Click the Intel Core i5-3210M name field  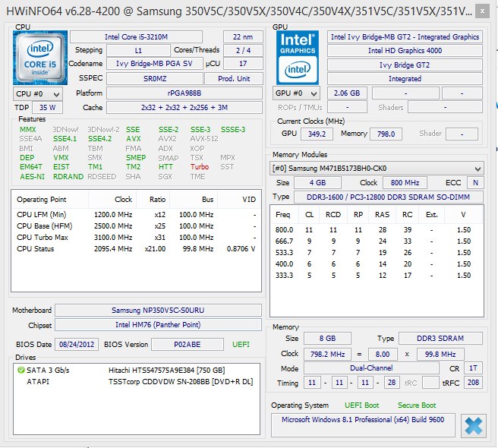coord(136,37)
